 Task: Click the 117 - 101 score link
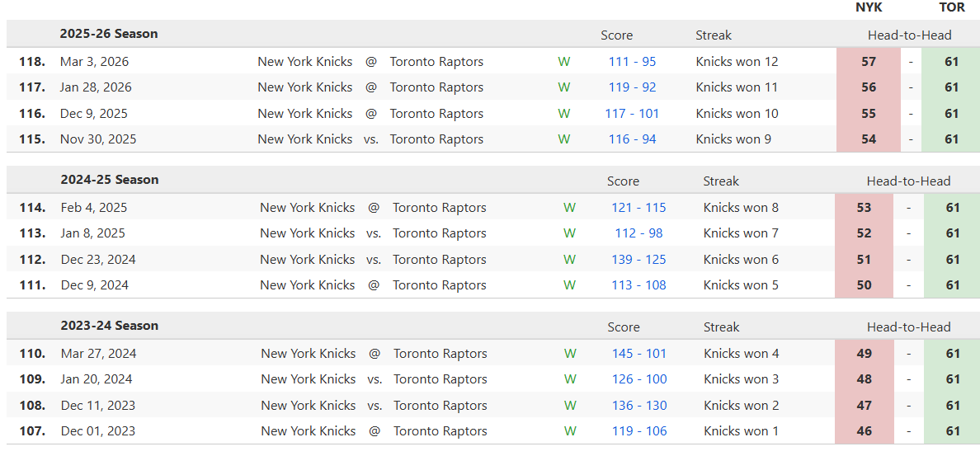click(632, 114)
